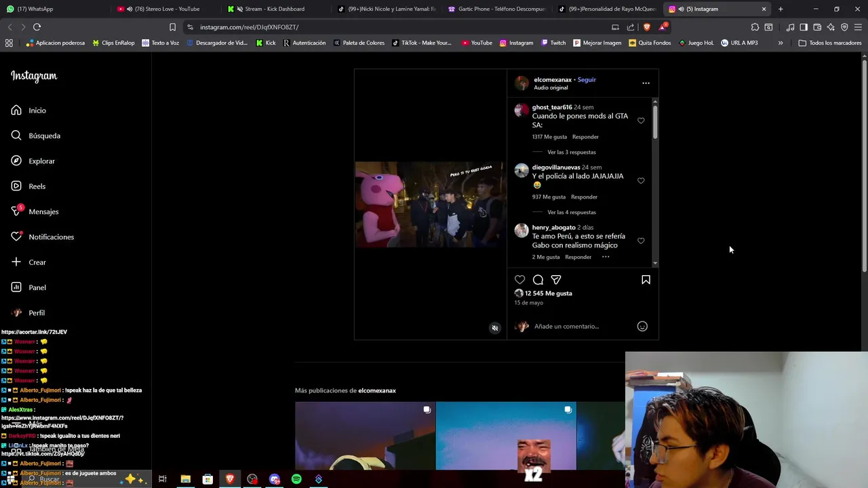Viewport: 868px width, 488px height.
Task: Open the 'URL A MP3' bookmark
Action: (739, 43)
